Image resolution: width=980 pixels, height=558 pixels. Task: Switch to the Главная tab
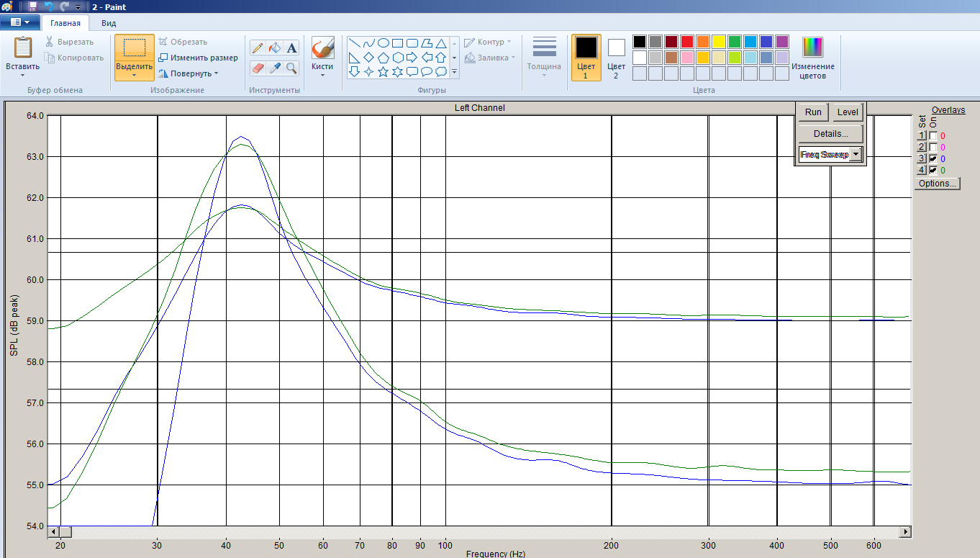tap(65, 23)
